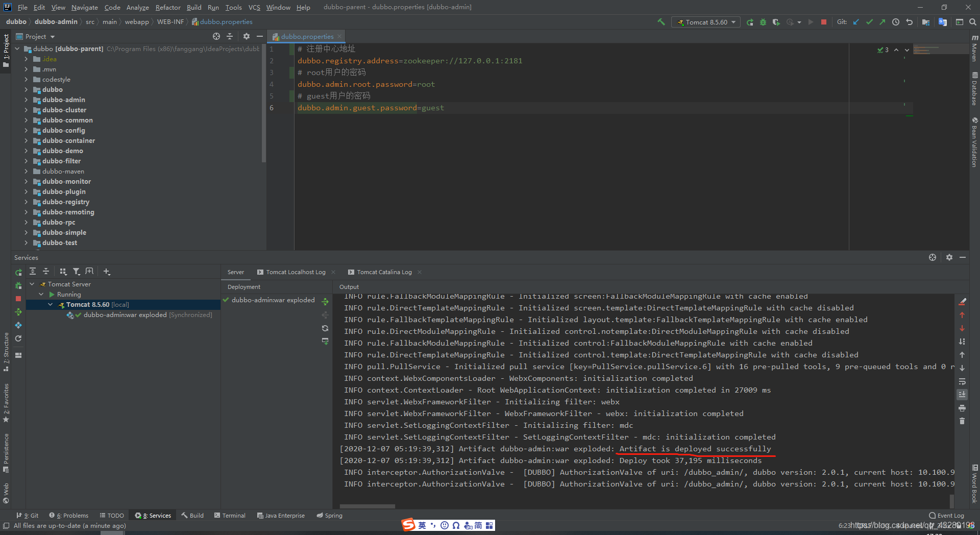Click locate/select opened file icon in Project panel
This screenshot has height=535, width=980.
click(x=216, y=36)
